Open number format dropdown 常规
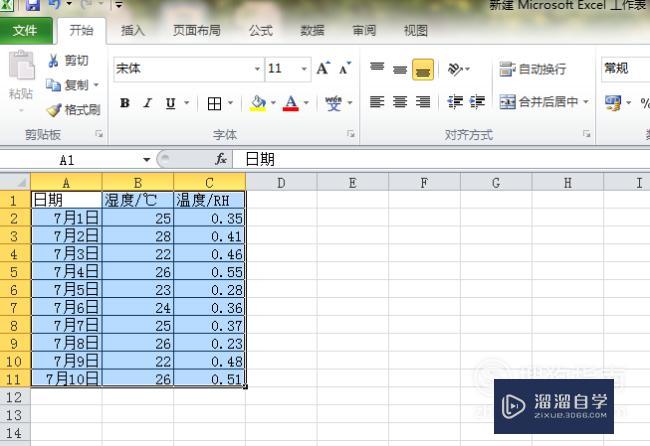The image size is (650, 446). (626, 68)
